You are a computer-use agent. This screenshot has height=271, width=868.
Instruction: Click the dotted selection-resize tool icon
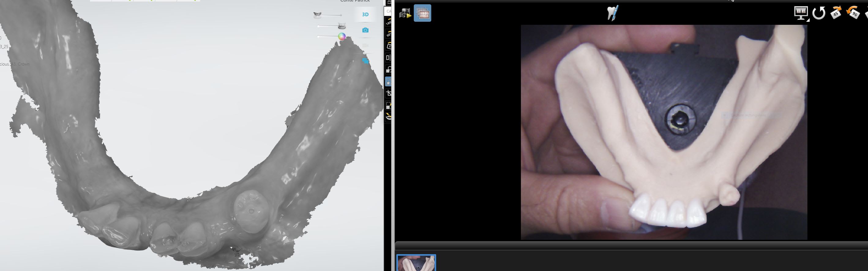[388, 105]
